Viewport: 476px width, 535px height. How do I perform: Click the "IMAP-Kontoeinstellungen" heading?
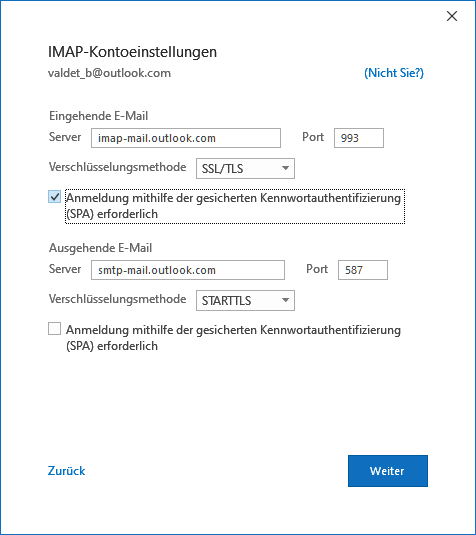click(x=132, y=52)
